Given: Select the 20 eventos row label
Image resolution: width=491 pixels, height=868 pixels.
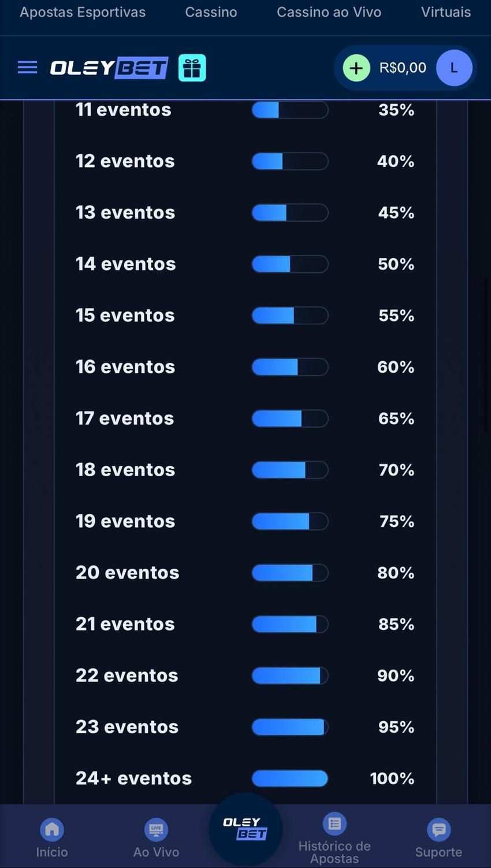Looking at the screenshot, I should click(x=128, y=573).
